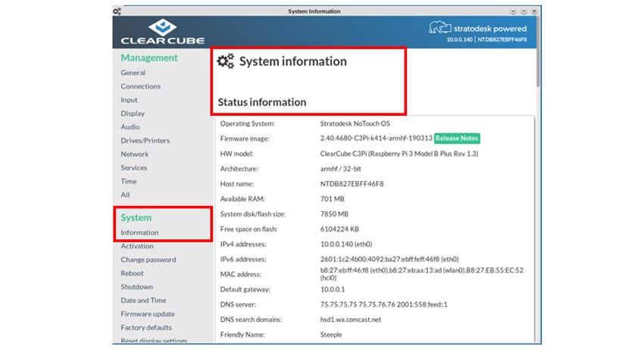Click the architecture value armhf / 32-bit
Viewport: 644px width, 349px height.
(340, 169)
